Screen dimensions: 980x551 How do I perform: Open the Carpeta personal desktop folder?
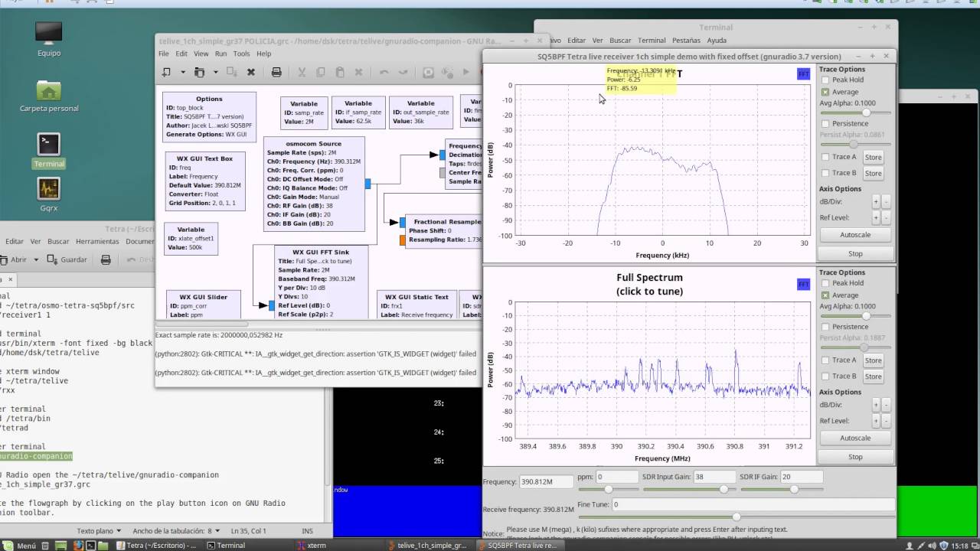48,96
